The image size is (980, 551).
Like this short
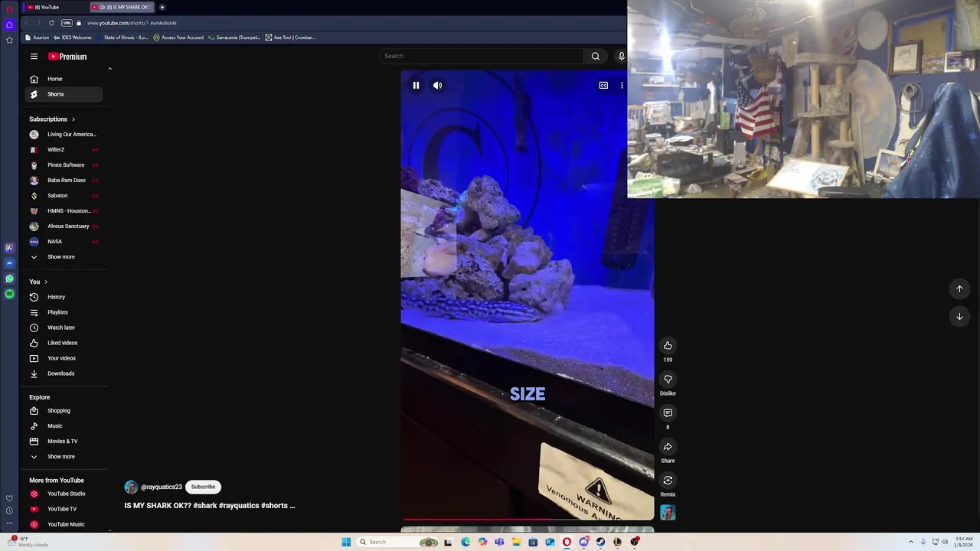coord(668,346)
